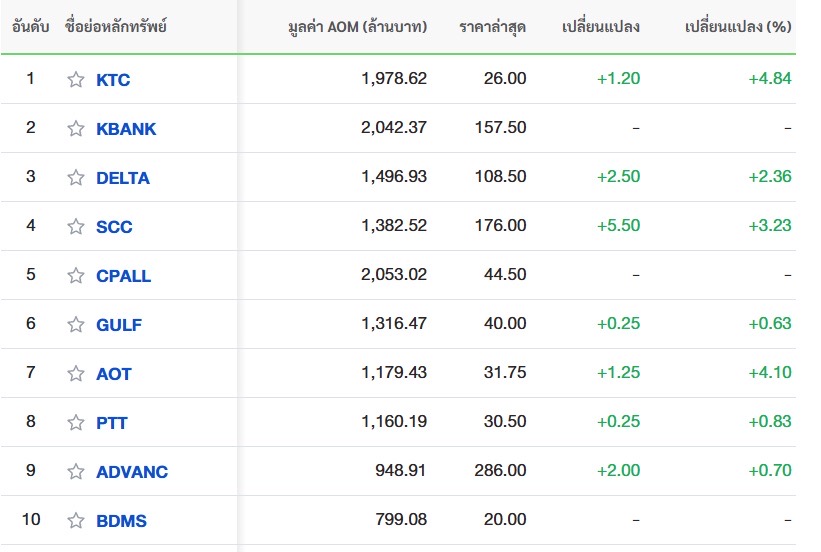The height and width of the screenshot is (552, 821).
Task: Click the ชื่อย่อหลักทรัพย์ column header
Action: [x=115, y=26]
